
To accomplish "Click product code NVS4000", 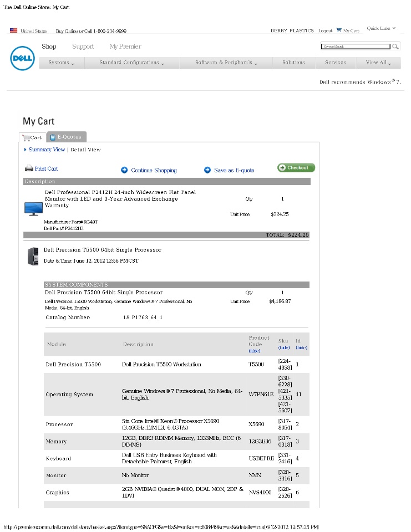I will [x=260, y=492].
